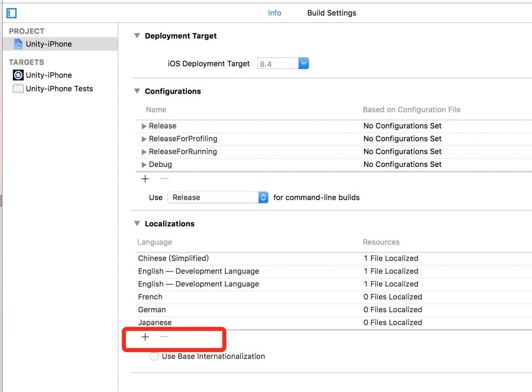
Task: Click French row's 0 Files Localized cell
Action: pos(393,297)
